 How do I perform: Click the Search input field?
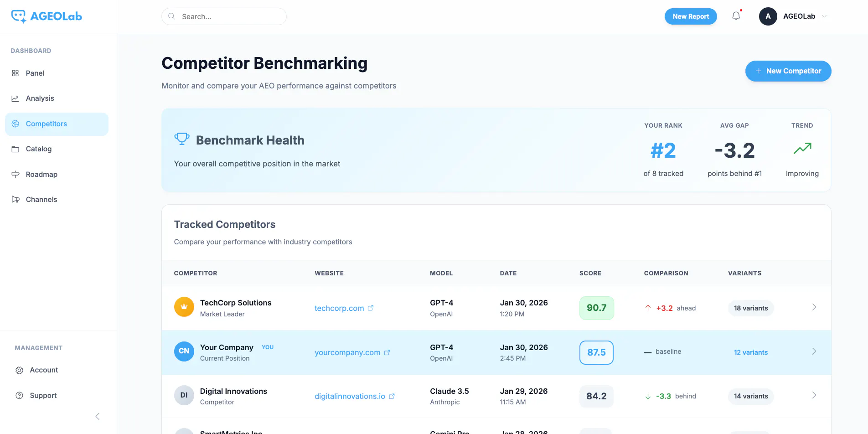(224, 16)
